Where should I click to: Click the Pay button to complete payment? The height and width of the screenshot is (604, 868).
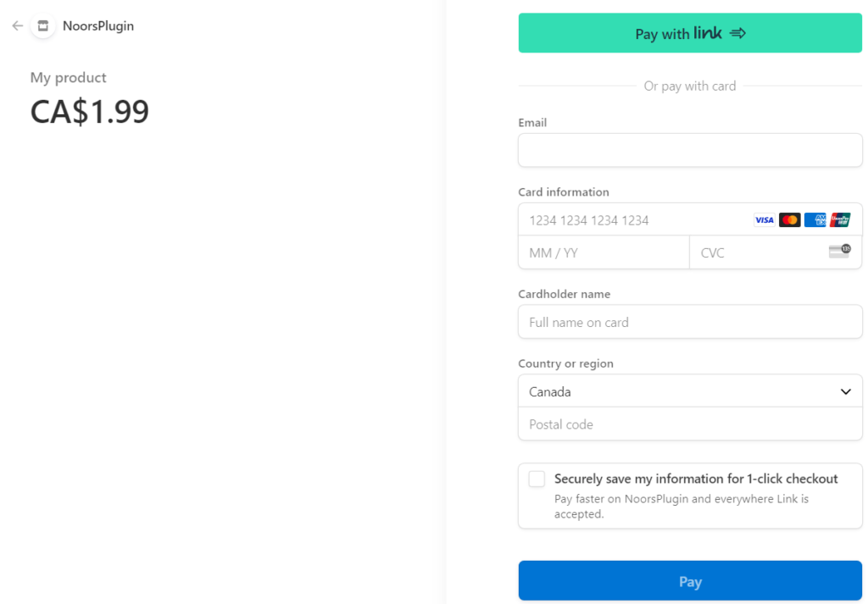pos(690,581)
